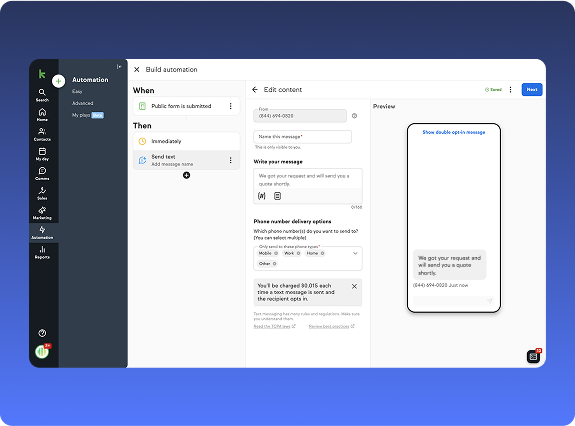
Task: Click the Name this message field
Action: 303,137
